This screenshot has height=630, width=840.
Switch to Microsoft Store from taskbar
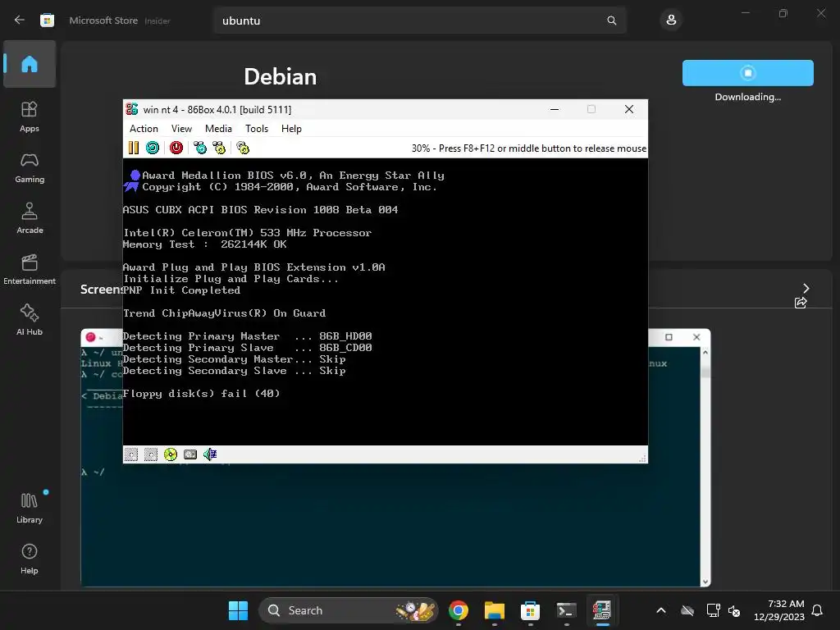click(531, 610)
